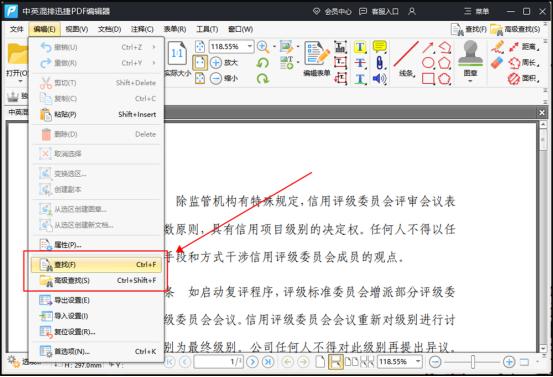Screen dimensions: 553x377
Task: Select the yellow highlight text T tool
Action: point(360,47)
